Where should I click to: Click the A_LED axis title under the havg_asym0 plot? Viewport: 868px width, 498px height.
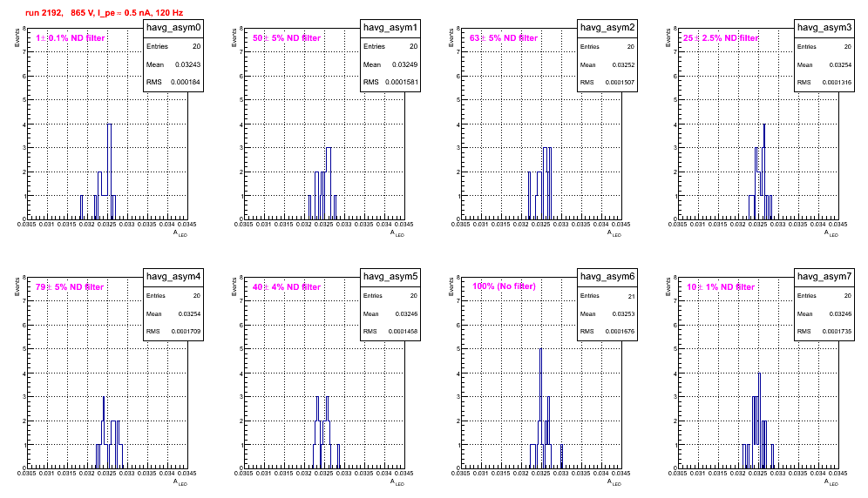click(180, 233)
